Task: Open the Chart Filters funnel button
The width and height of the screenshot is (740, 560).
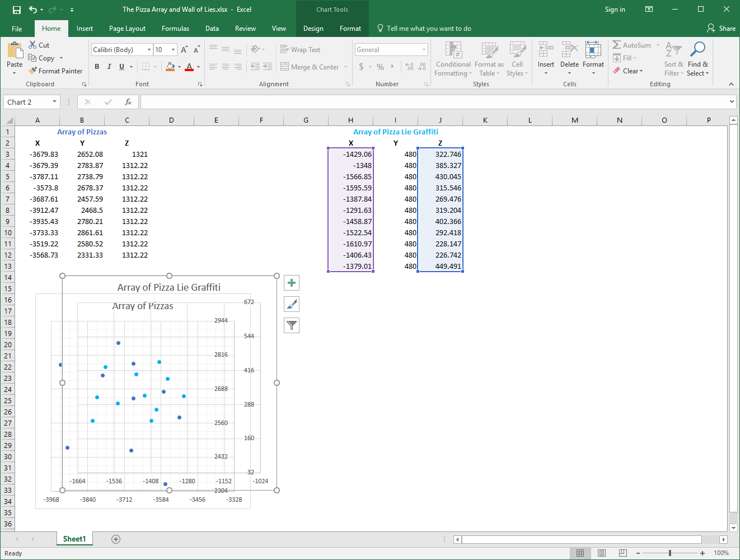Action: point(292,325)
